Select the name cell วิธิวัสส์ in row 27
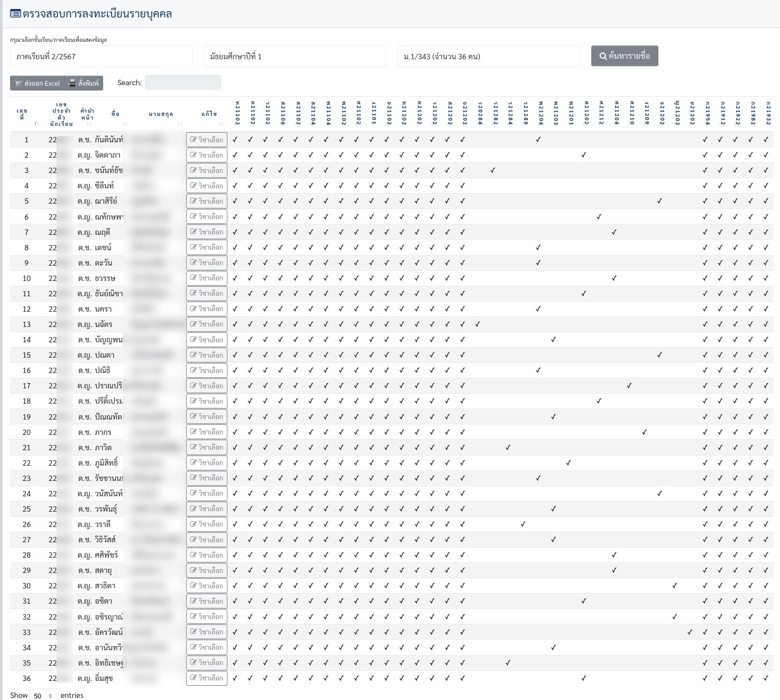The height and width of the screenshot is (700, 780). 106,540
